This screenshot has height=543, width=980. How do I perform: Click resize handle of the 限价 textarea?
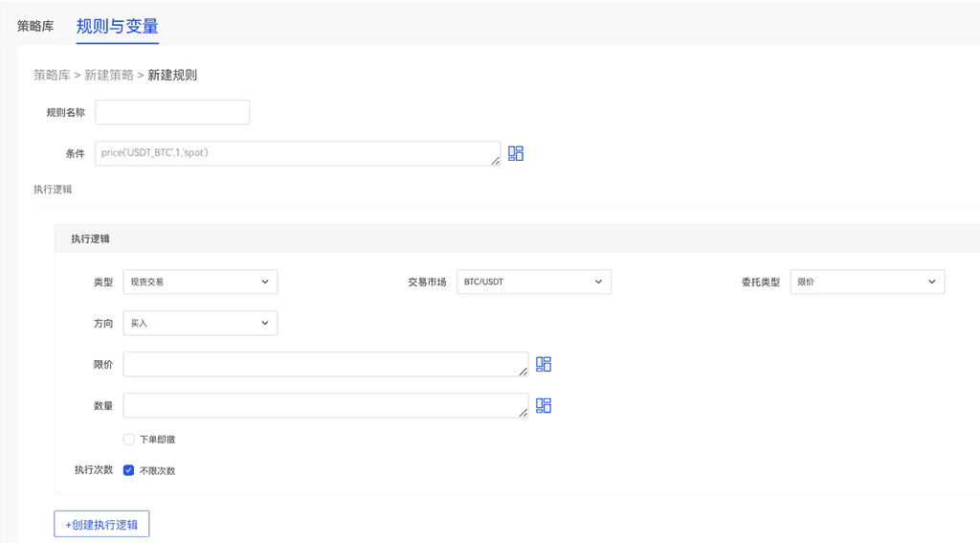pos(523,372)
